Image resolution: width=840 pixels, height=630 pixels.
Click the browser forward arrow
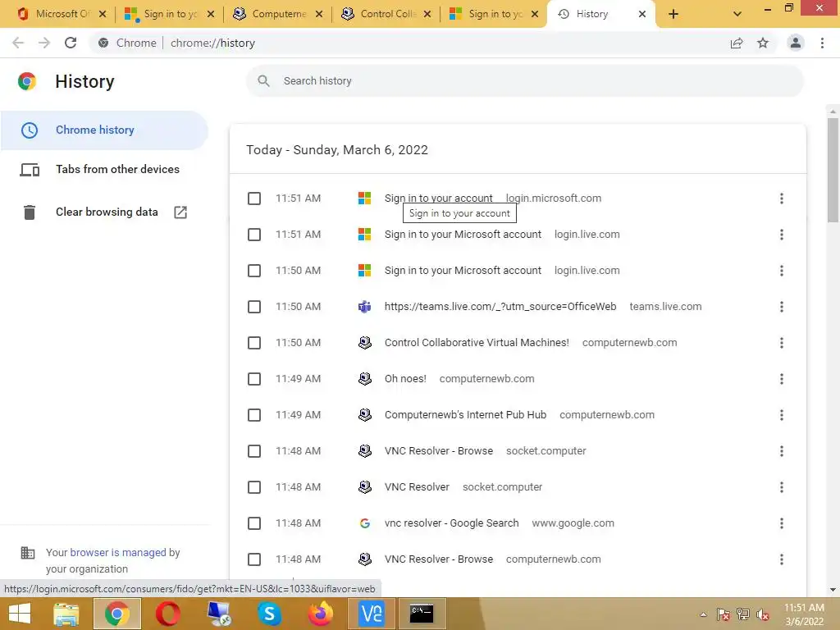[x=44, y=43]
